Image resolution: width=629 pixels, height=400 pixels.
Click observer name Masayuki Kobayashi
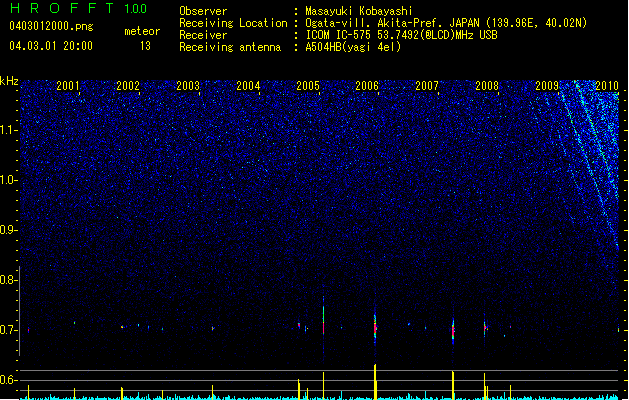click(x=359, y=11)
